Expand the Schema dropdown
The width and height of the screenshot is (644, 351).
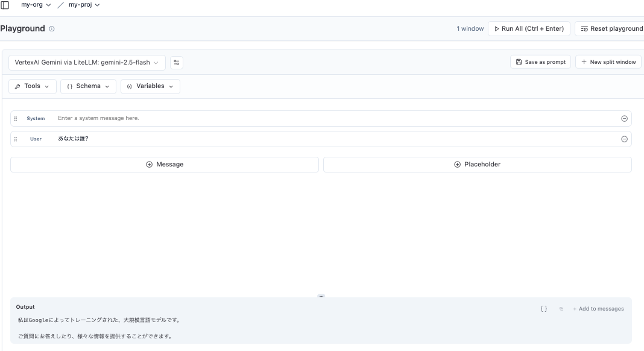click(88, 86)
